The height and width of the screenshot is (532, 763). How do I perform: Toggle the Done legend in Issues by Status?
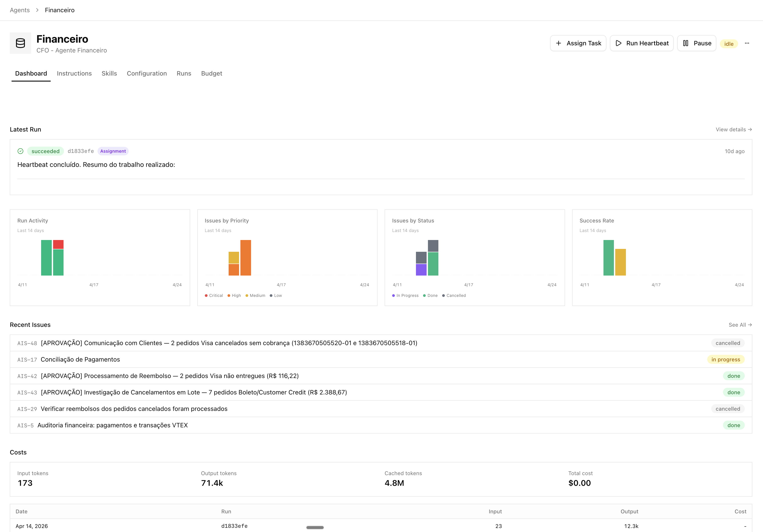pyautogui.click(x=431, y=295)
